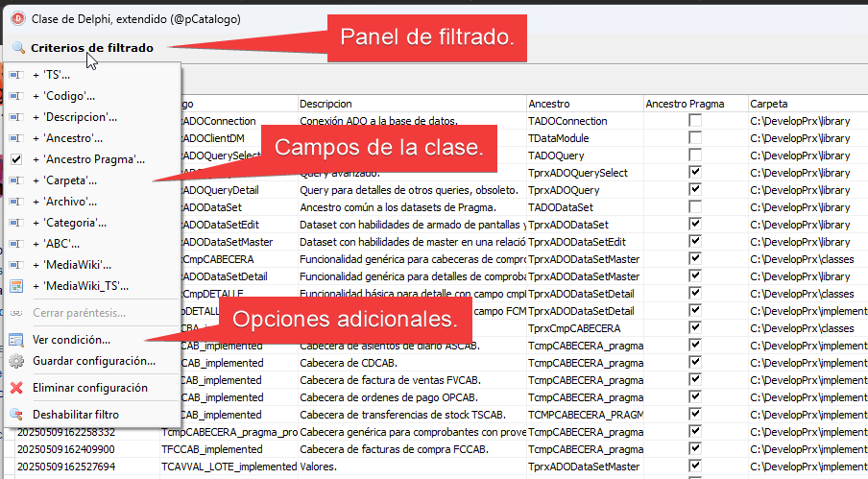Click the red X icon beside Eliminar configuración
The width and height of the screenshot is (868, 479).
click(x=16, y=388)
